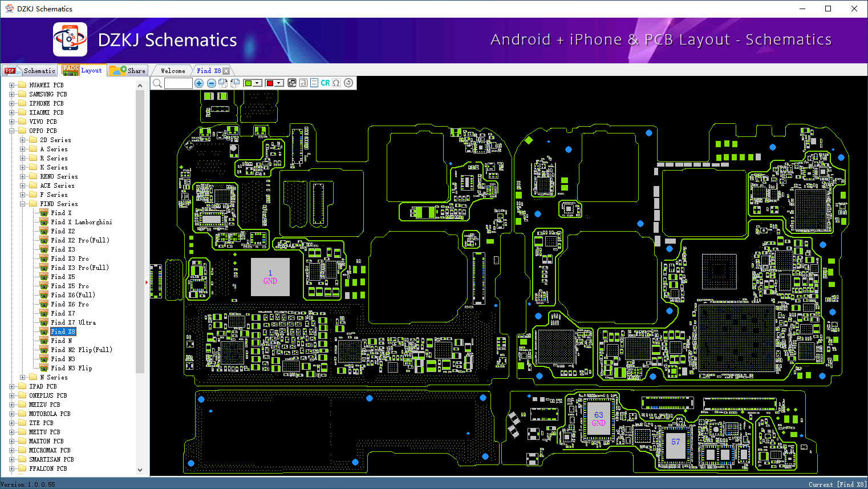Viewport: 868px width, 489px height.
Task: Open Find X Lamborghini layout
Action: 82,222
